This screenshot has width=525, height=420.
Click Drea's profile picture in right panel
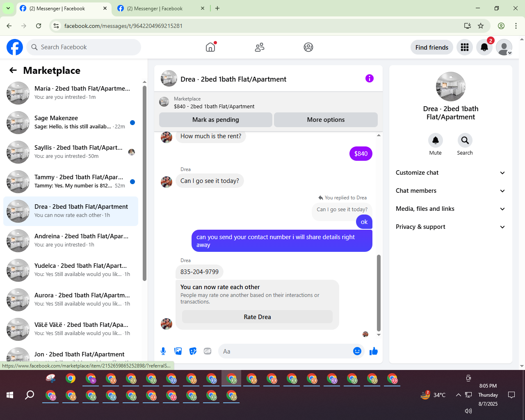point(451,87)
